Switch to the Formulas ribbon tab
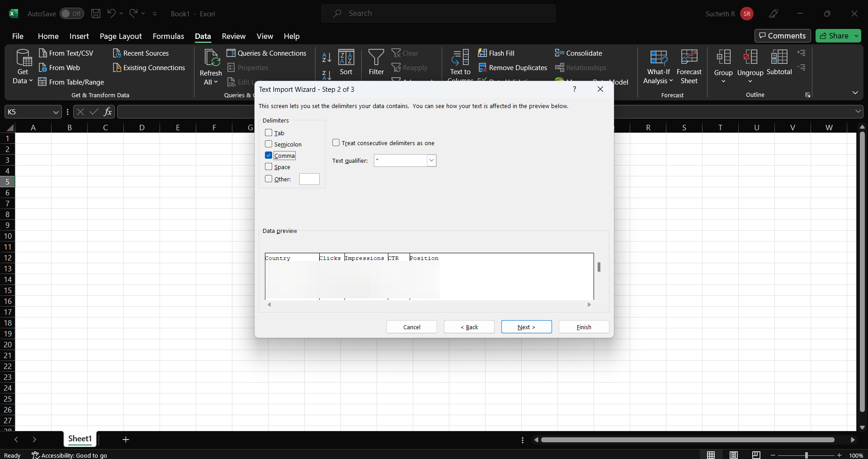 (x=168, y=36)
